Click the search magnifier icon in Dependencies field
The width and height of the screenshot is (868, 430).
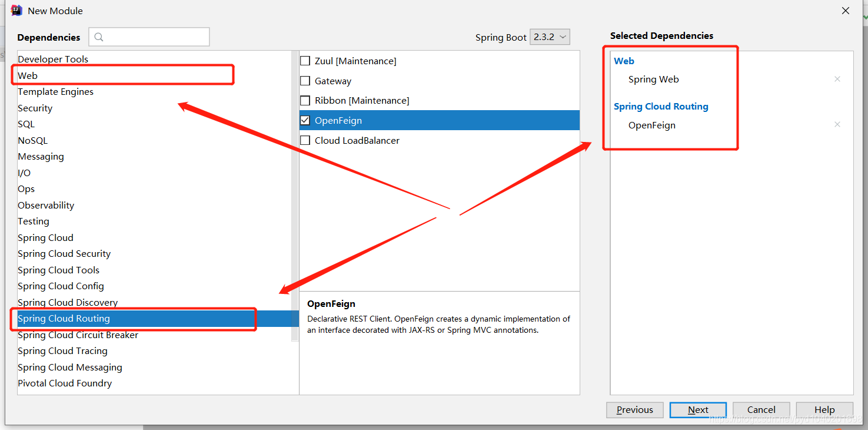tap(99, 37)
